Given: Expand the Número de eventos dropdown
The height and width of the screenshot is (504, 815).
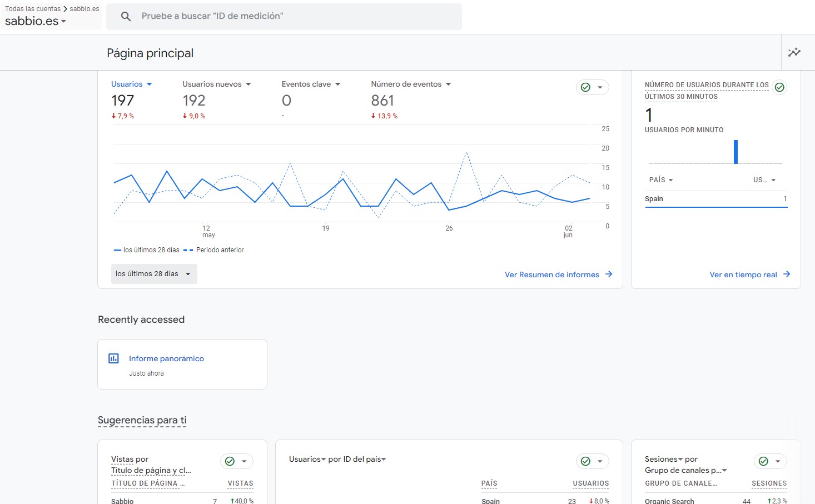Looking at the screenshot, I should point(448,84).
